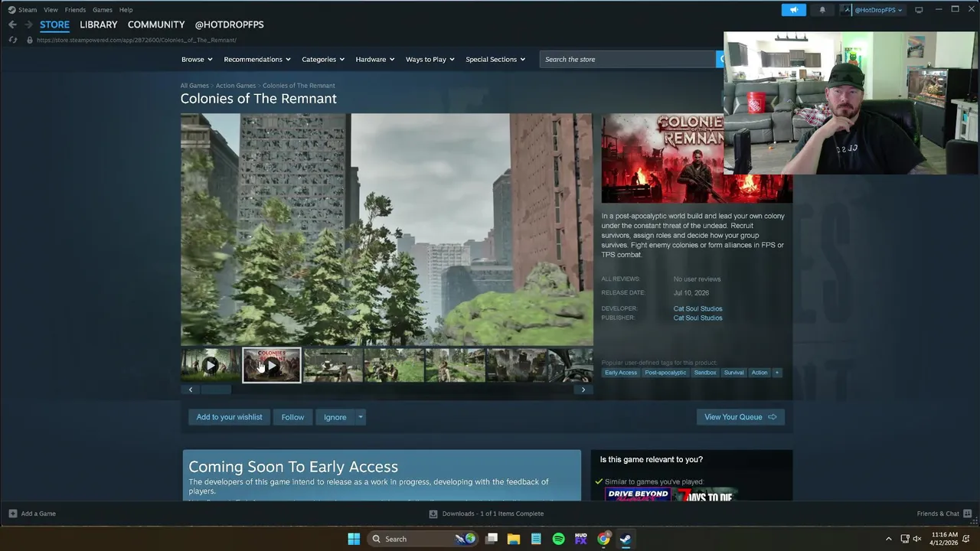Click the Big Picture mode monitor icon

click(919, 10)
